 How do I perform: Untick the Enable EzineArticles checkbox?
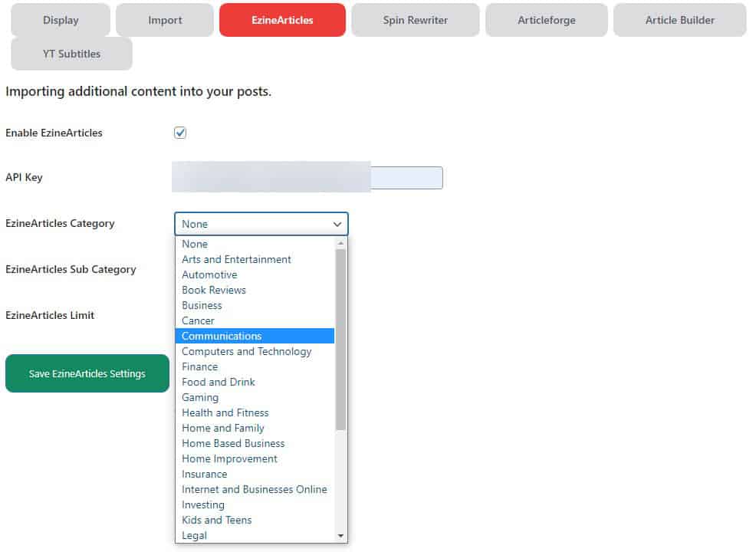coord(180,133)
